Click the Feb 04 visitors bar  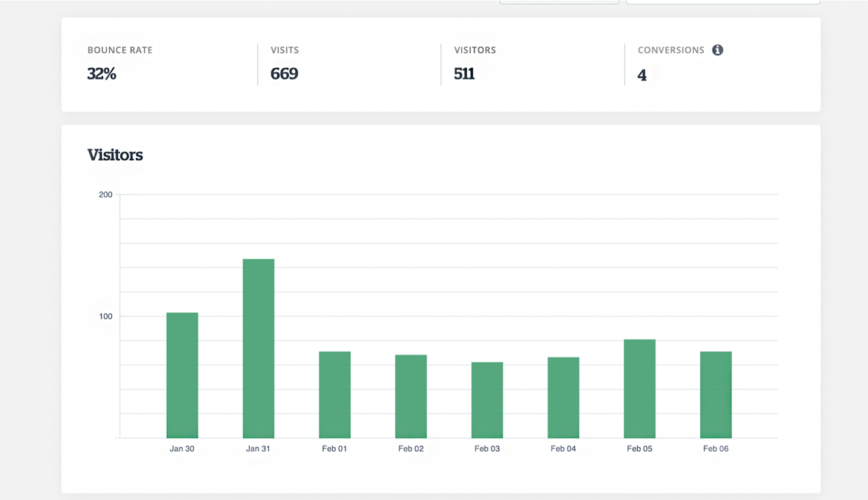tap(563, 397)
